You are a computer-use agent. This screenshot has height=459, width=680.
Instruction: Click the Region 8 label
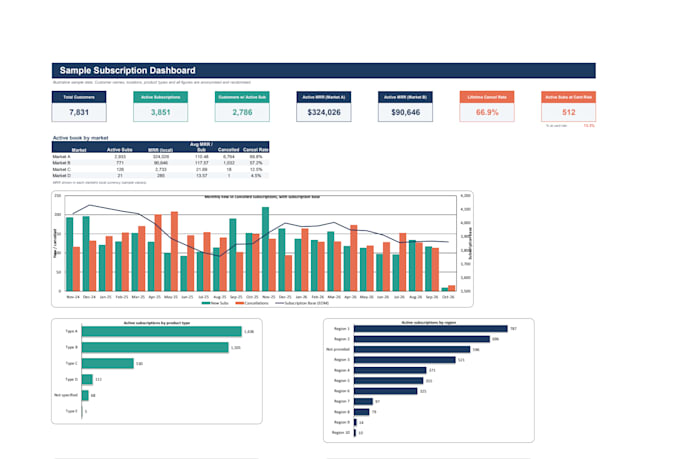[342, 412]
